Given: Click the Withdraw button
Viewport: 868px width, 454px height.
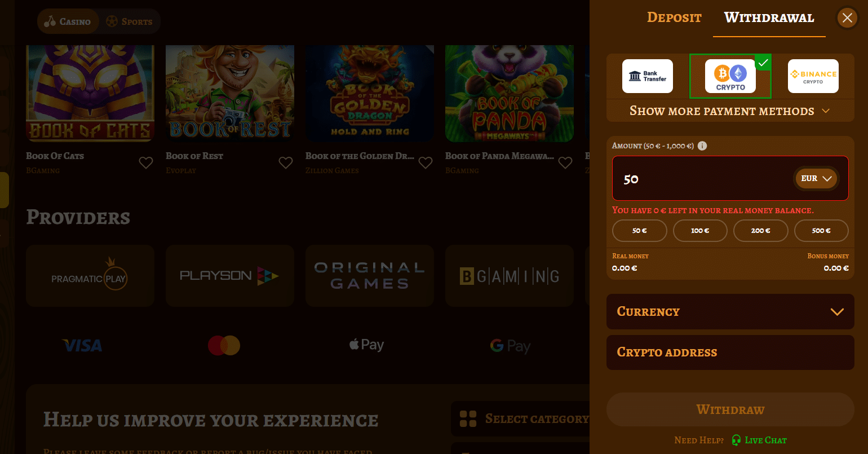Looking at the screenshot, I should [x=730, y=409].
